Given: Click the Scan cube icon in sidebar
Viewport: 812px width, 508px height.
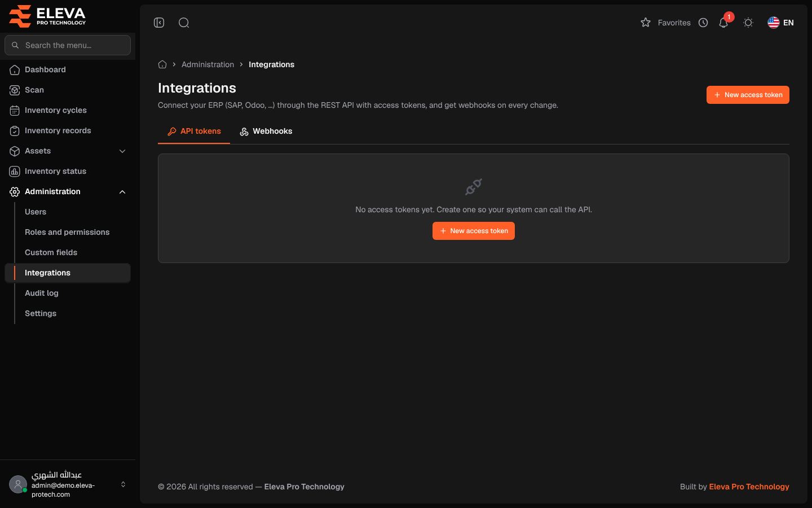Looking at the screenshot, I should (x=15, y=90).
